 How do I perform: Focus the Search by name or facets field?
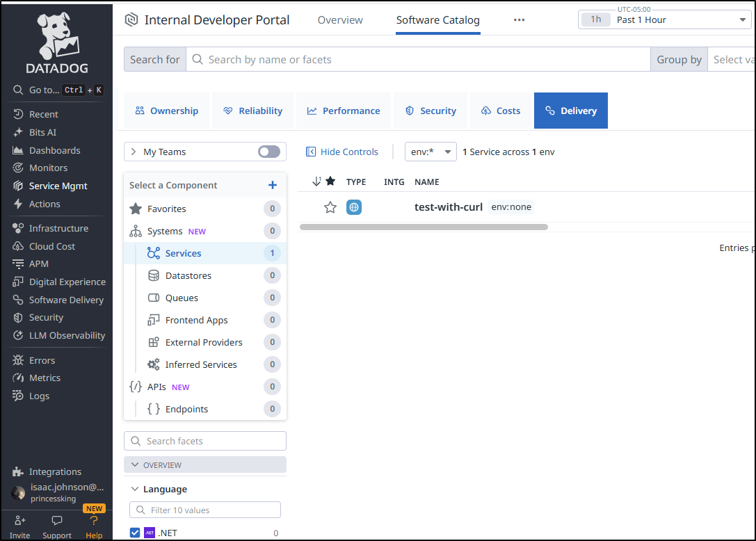(x=418, y=59)
